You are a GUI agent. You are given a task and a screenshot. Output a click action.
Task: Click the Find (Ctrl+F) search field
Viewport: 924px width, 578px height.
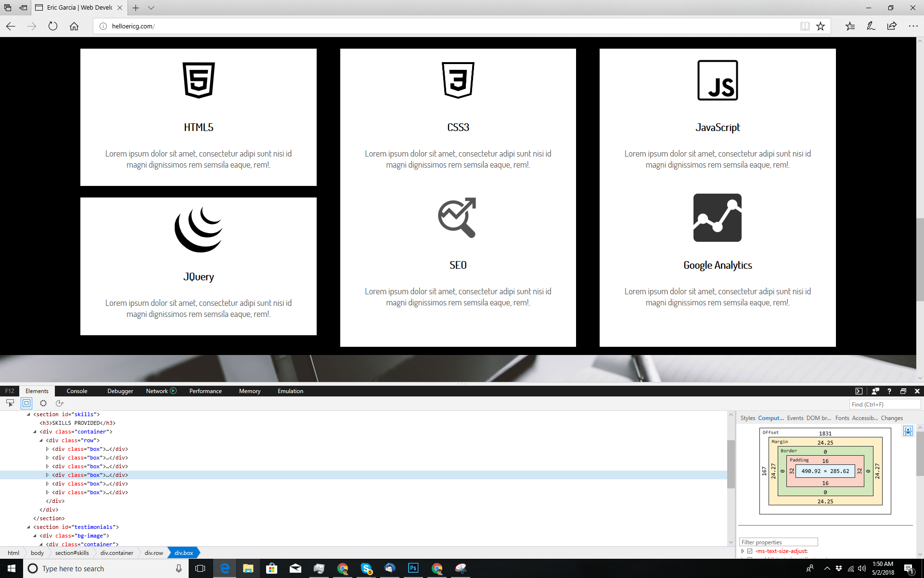click(885, 405)
